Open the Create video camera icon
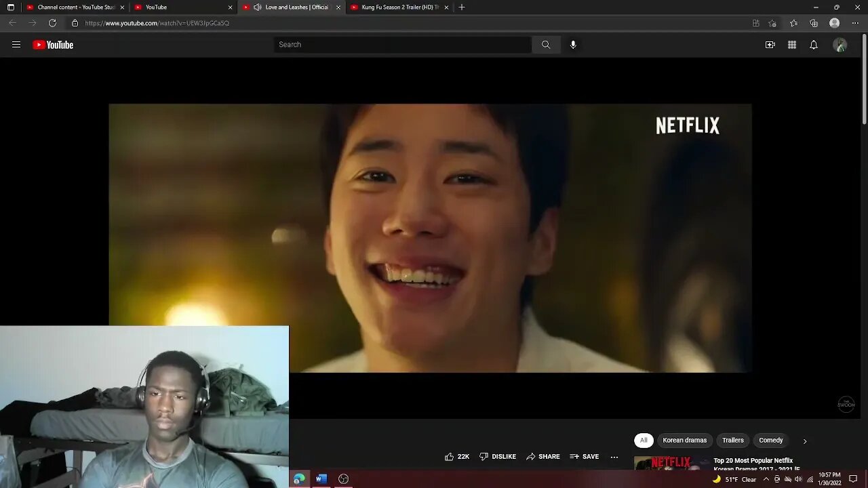 pos(770,45)
